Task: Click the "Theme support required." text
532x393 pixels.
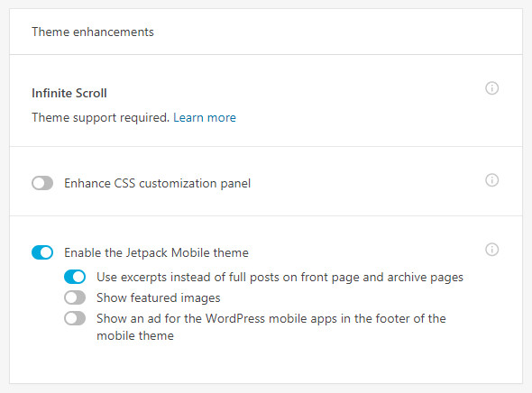Action: (x=100, y=118)
